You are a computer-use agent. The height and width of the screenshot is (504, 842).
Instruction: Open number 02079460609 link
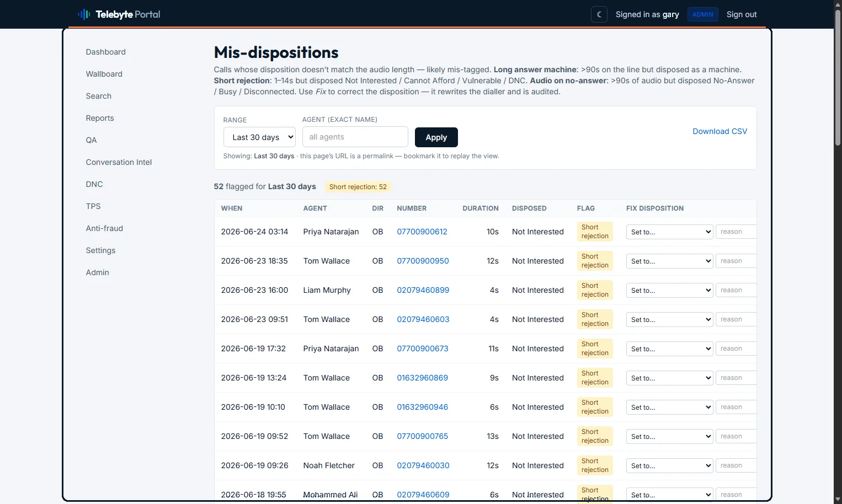click(423, 495)
